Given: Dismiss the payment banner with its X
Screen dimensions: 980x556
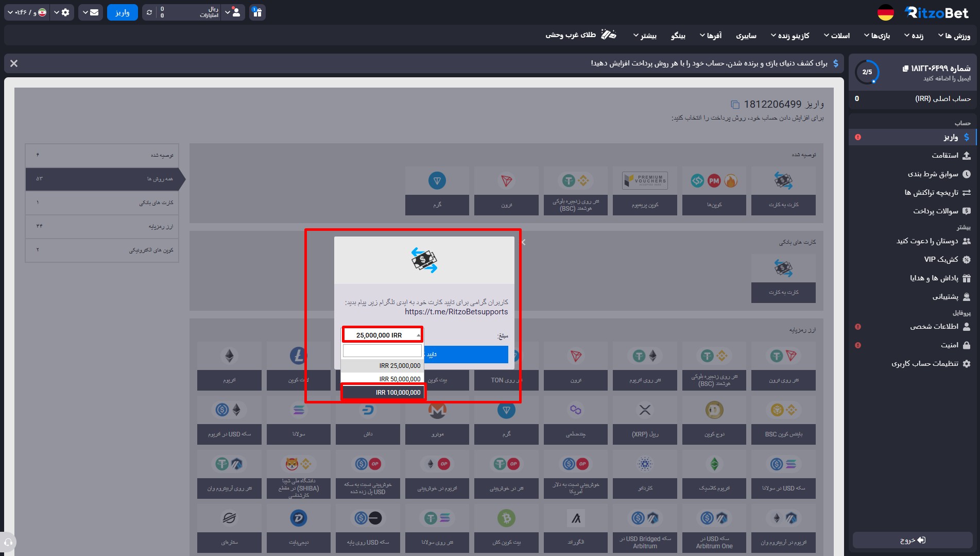Looking at the screenshot, I should [x=14, y=63].
